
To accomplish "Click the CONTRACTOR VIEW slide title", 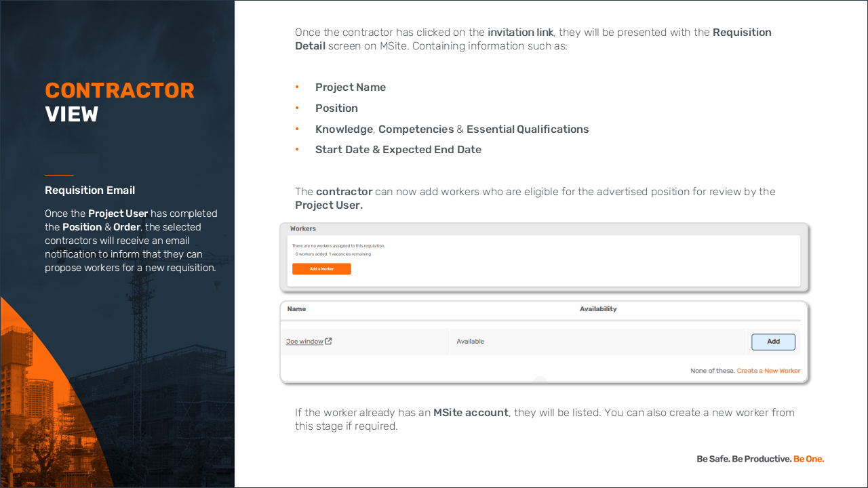I will (119, 102).
